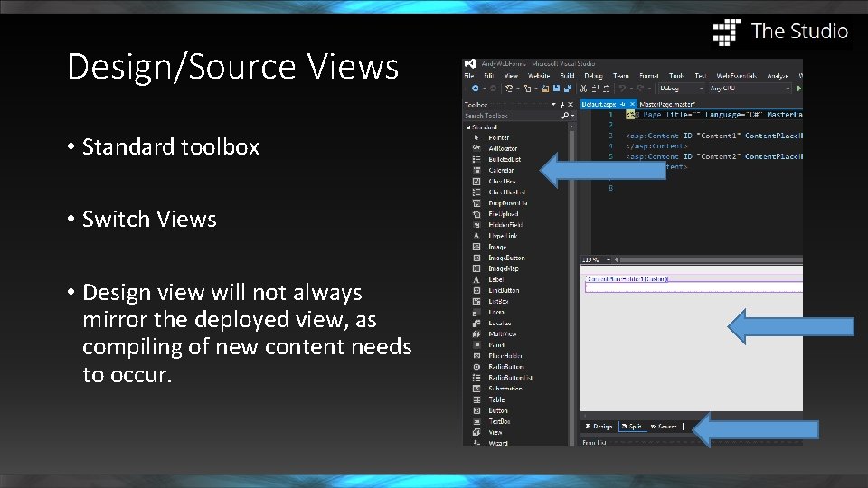Pick the Image control icon
Screen dimensions: 868x488
476,247
